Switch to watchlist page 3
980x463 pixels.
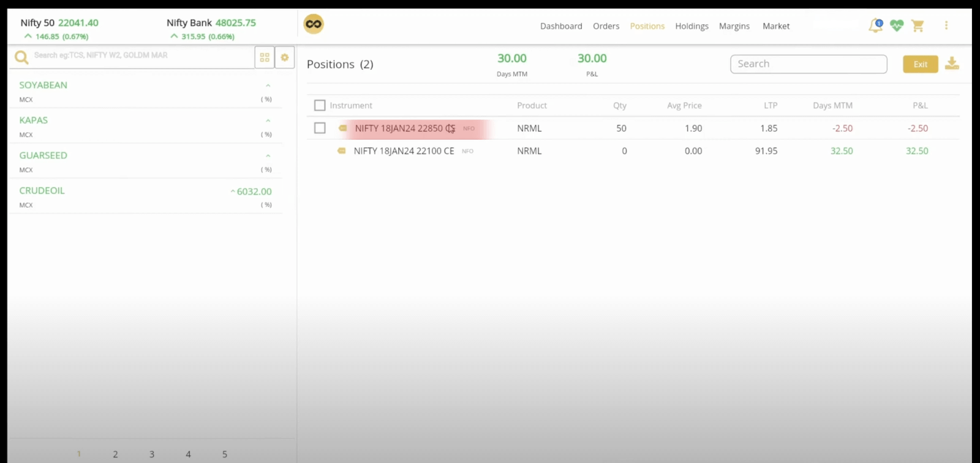[152, 454]
